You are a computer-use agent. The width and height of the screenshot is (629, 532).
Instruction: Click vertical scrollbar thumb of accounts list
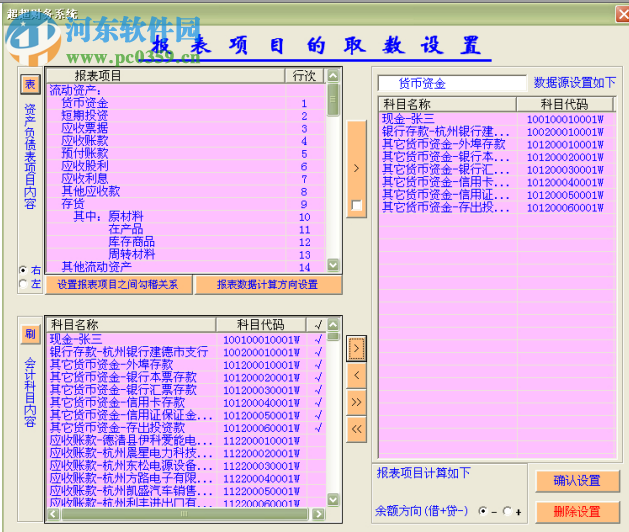(x=333, y=337)
